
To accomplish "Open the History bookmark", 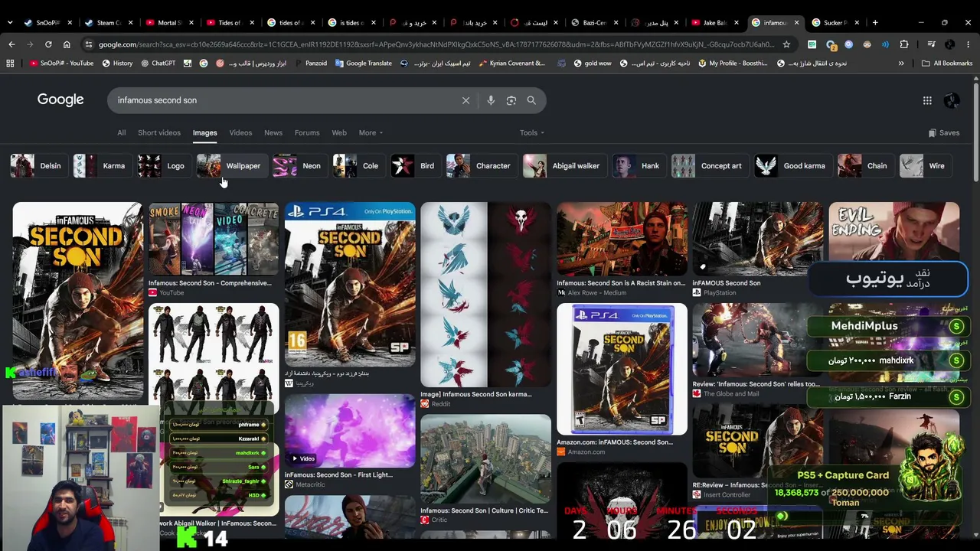I will point(117,64).
